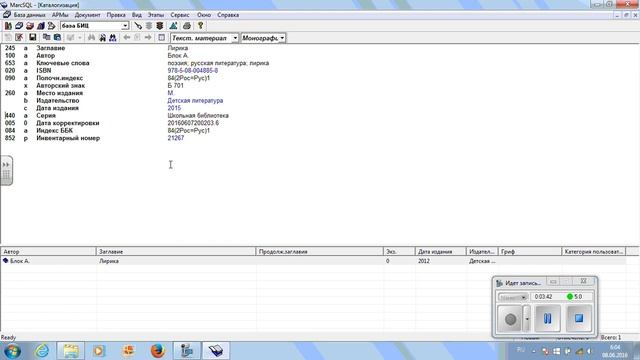This screenshot has height=360, width=640.
Task: Open the Сервис menu
Action: point(180,15)
